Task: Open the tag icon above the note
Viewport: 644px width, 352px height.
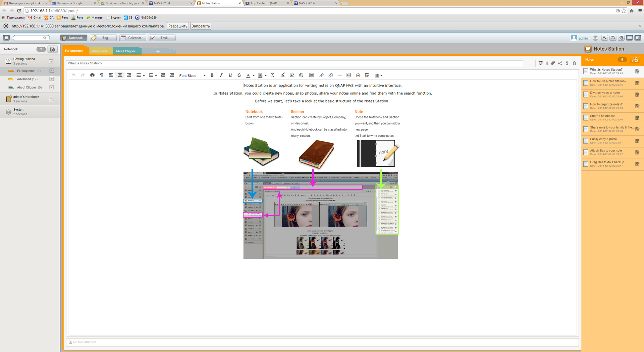Action: pyautogui.click(x=553, y=63)
